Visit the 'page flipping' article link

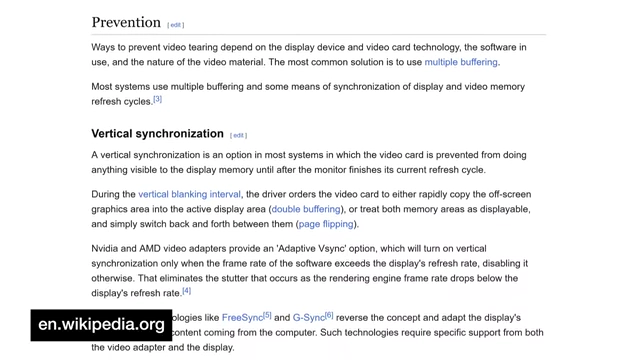pyautogui.click(x=326, y=224)
